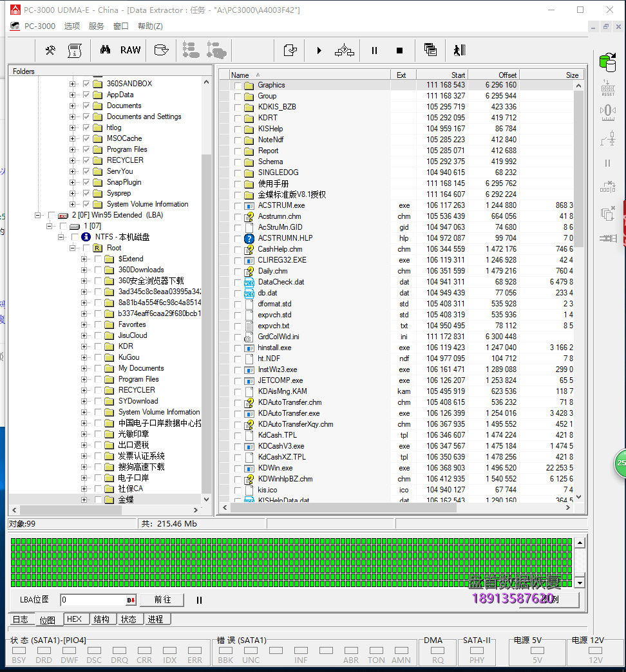Click the map/network transfer icon
This screenshot has width=626, height=672.
(345, 51)
